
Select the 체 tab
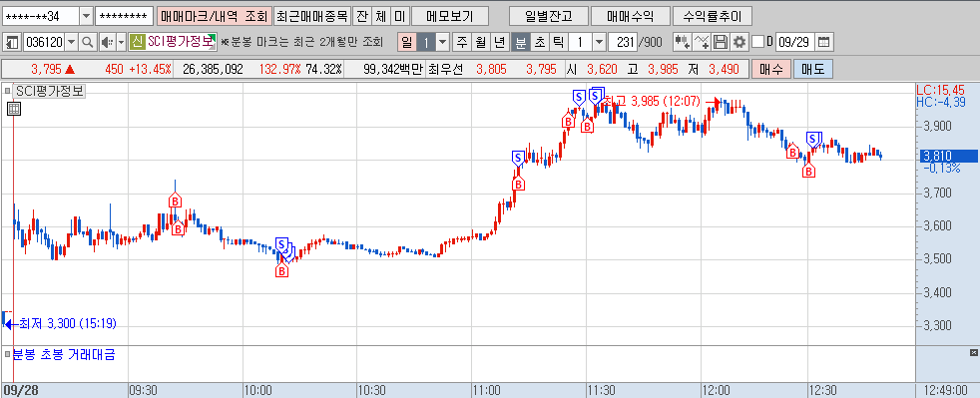380,16
